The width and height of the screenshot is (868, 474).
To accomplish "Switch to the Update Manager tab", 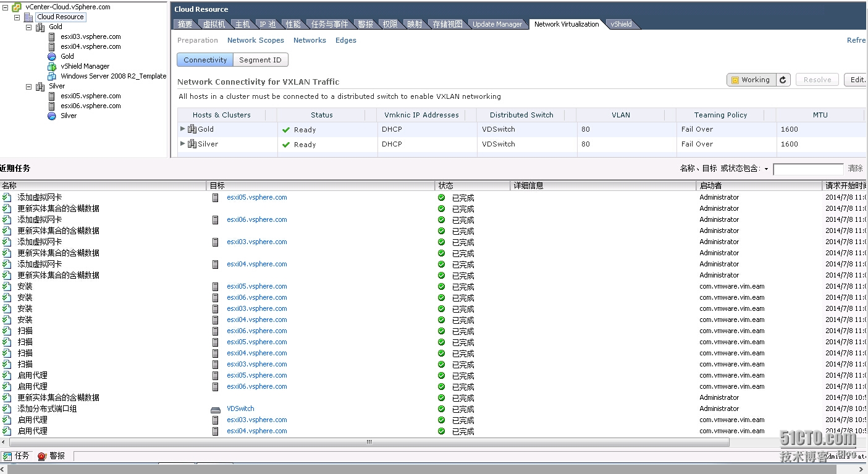I will point(497,24).
